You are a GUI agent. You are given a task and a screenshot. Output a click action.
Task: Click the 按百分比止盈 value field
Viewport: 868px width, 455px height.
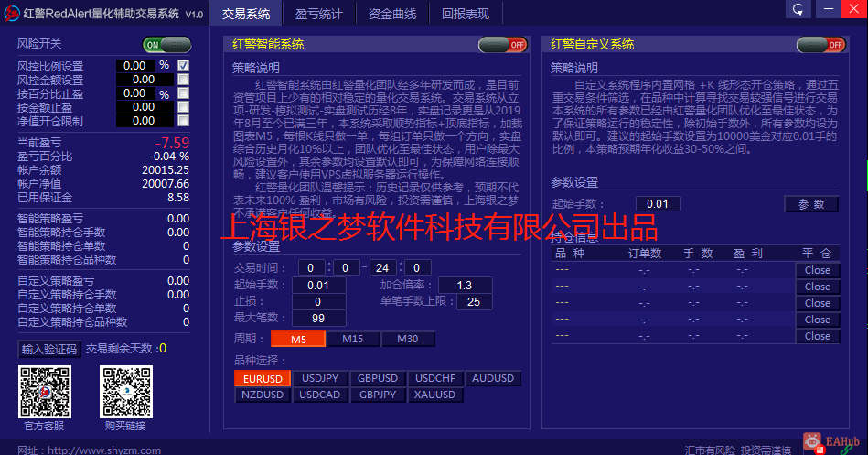click(135, 93)
